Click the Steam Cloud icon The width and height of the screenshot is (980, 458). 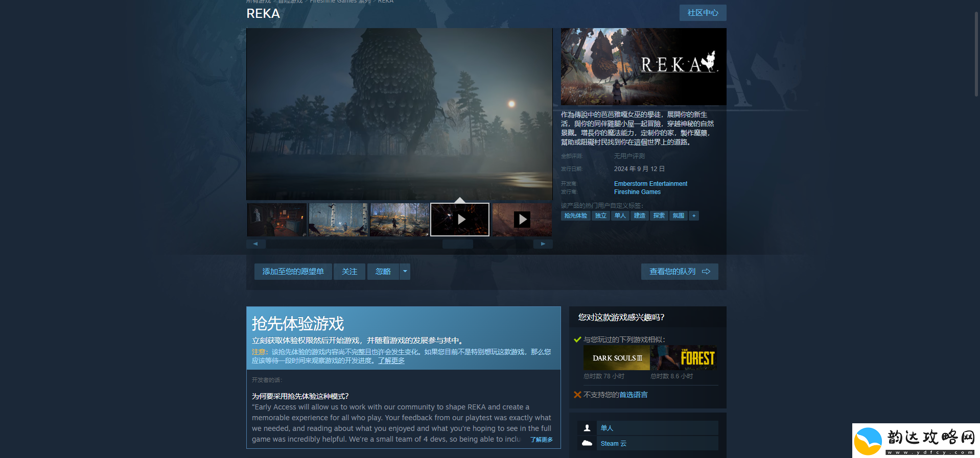(587, 443)
